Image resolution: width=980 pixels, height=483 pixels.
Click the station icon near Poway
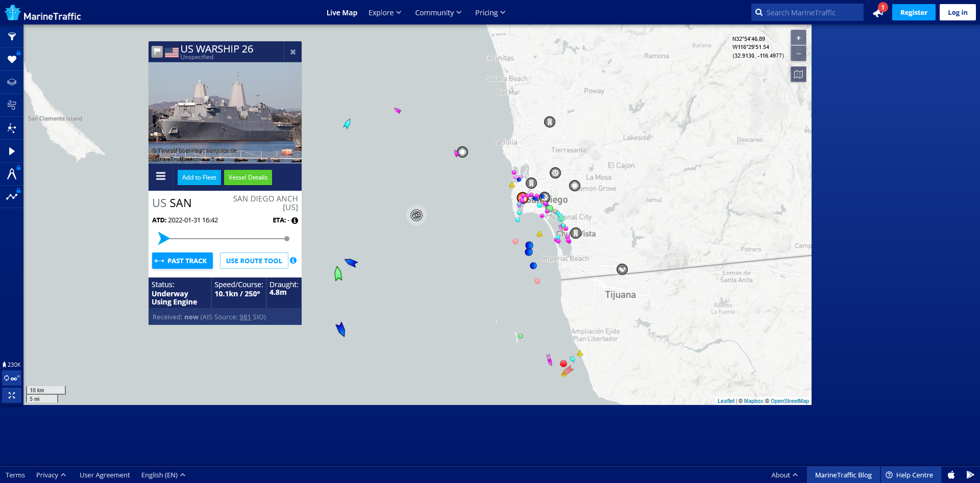[x=550, y=122]
